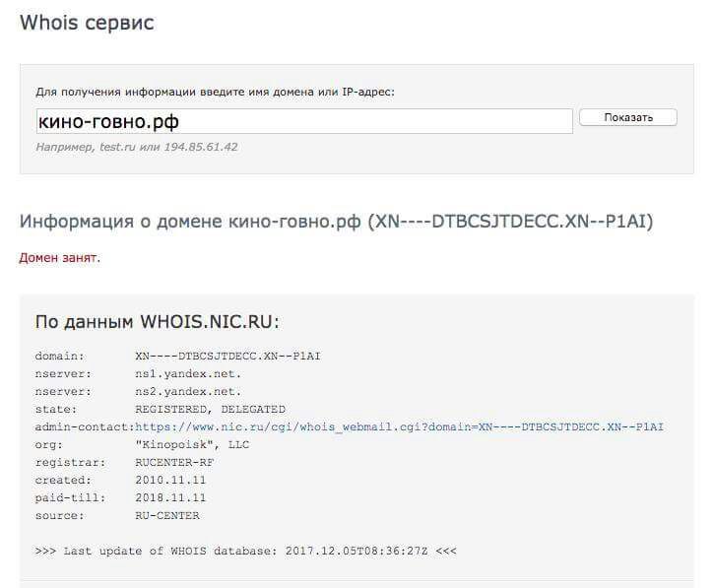The image size is (713, 588).
Task: Select state value REGISTERED, DELEGATED
Action: (x=210, y=410)
